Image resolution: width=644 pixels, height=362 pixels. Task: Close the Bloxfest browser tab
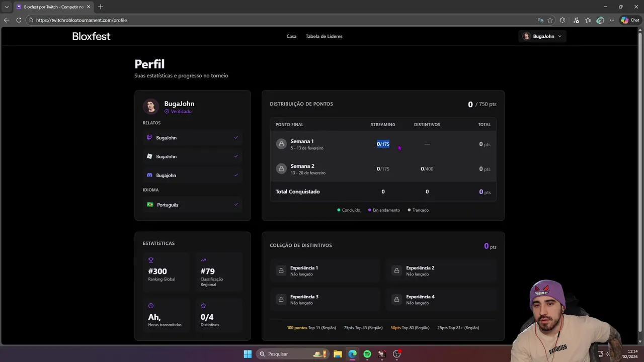coord(89,7)
